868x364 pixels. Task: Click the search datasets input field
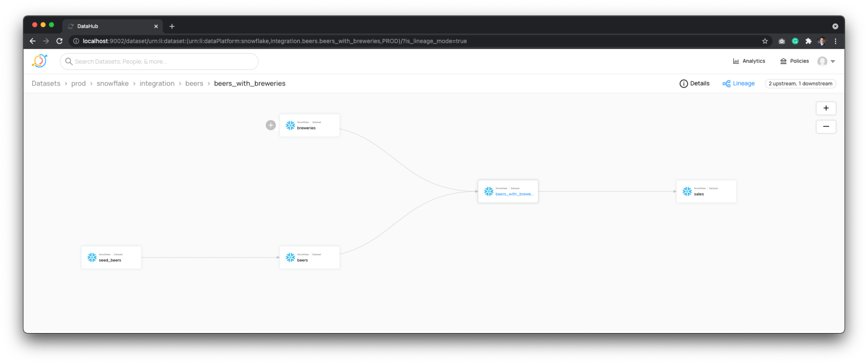point(159,61)
